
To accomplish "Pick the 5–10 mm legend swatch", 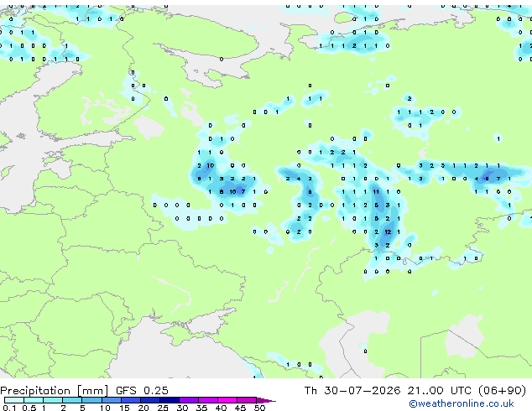I will coord(91,400).
